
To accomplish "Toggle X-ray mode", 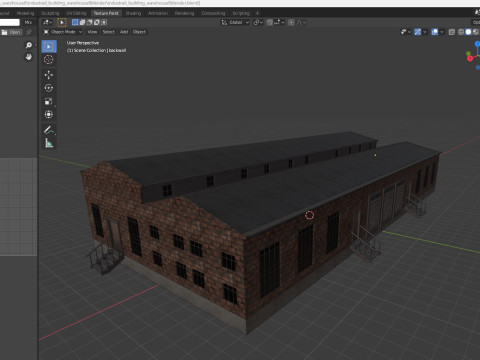I will [x=452, y=32].
